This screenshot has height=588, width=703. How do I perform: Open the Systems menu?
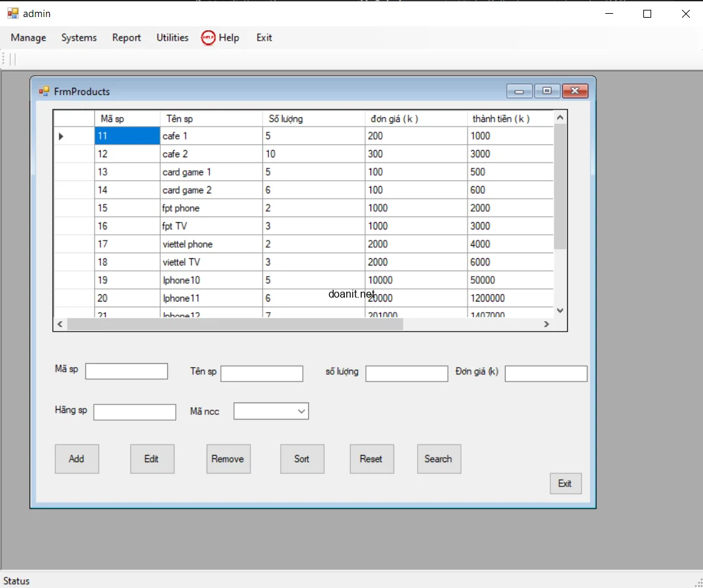(79, 38)
